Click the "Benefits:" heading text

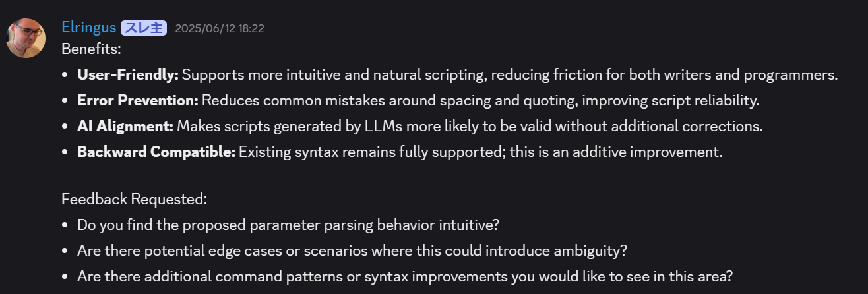(x=91, y=49)
